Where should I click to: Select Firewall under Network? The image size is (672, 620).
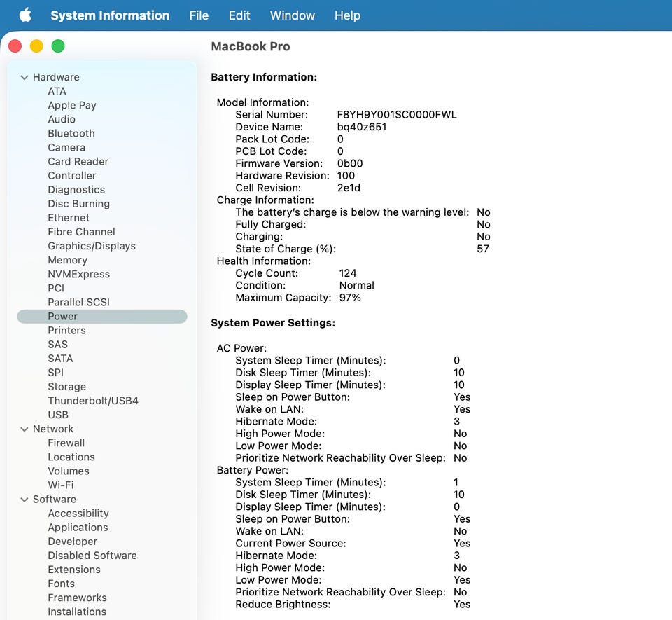pyautogui.click(x=66, y=443)
